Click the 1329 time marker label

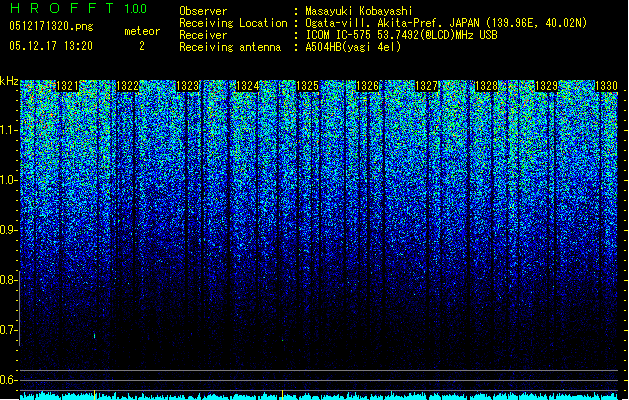coord(546,86)
